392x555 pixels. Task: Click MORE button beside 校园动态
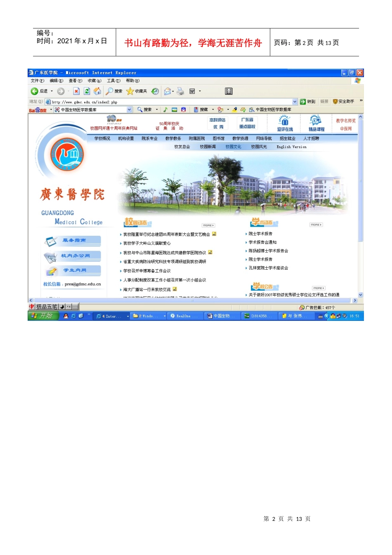(x=208, y=225)
